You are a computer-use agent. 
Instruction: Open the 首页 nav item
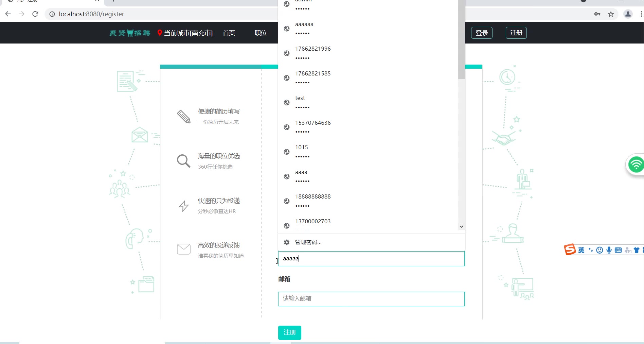229,33
